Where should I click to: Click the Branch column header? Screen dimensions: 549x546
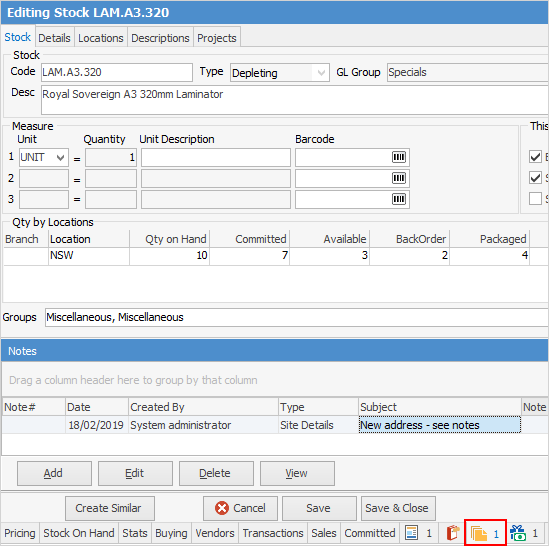click(26, 239)
